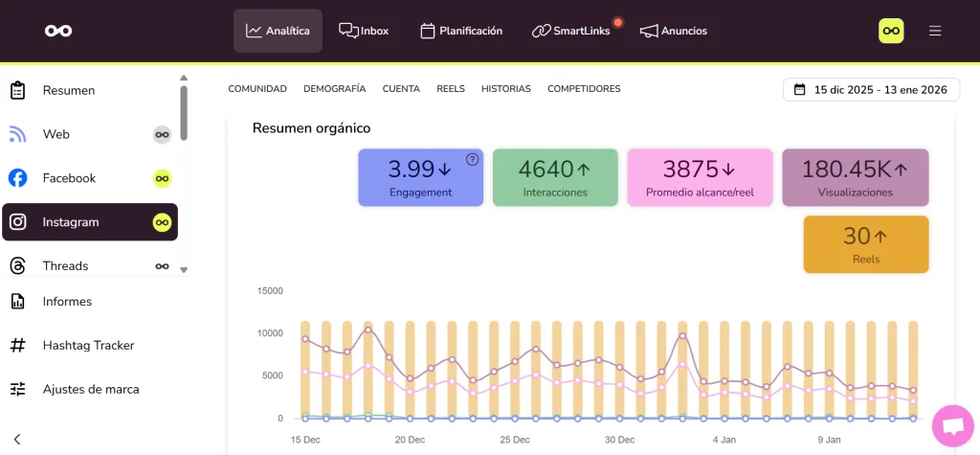The width and height of the screenshot is (980, 455).
Task: Toggle the Interacciones metric card
Action: point(555,177)
